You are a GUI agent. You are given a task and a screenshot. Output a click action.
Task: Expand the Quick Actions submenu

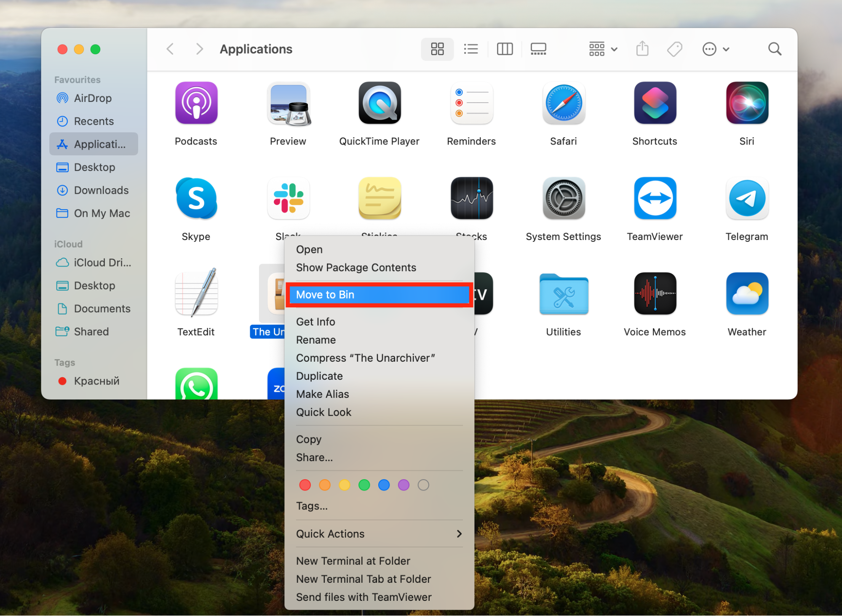tap(379, 534)
